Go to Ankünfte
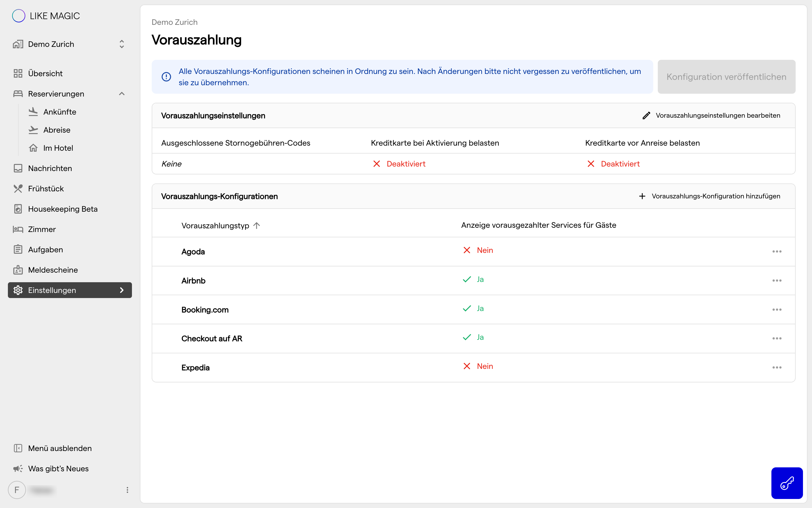This screenshot has height=508, width=812. pos(60,112)
